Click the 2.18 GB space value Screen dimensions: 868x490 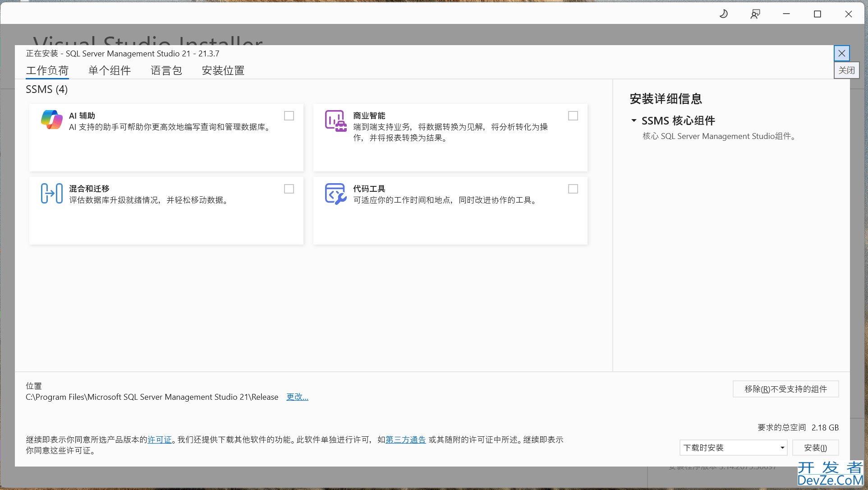[825, 428]
